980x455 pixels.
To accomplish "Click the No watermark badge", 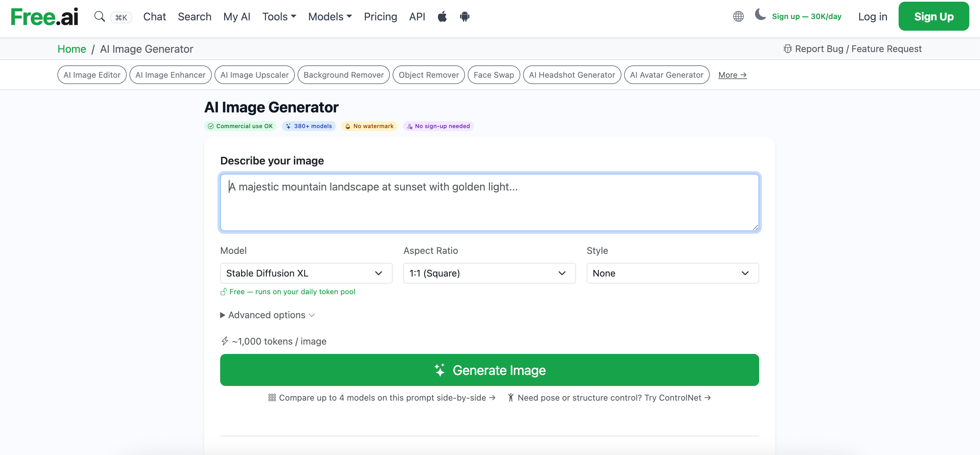I will pos(369,126).
